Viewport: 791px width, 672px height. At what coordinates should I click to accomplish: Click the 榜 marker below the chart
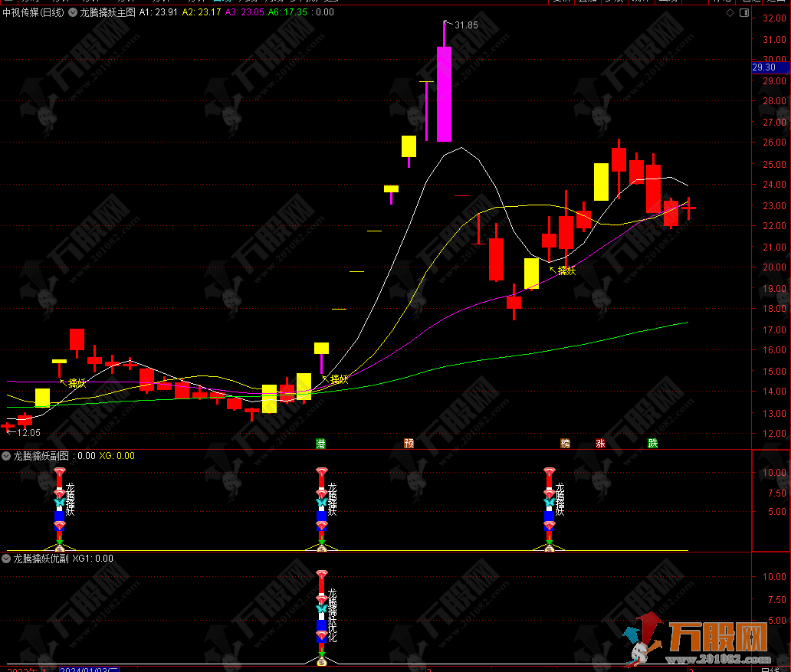[x=566, y=444]
